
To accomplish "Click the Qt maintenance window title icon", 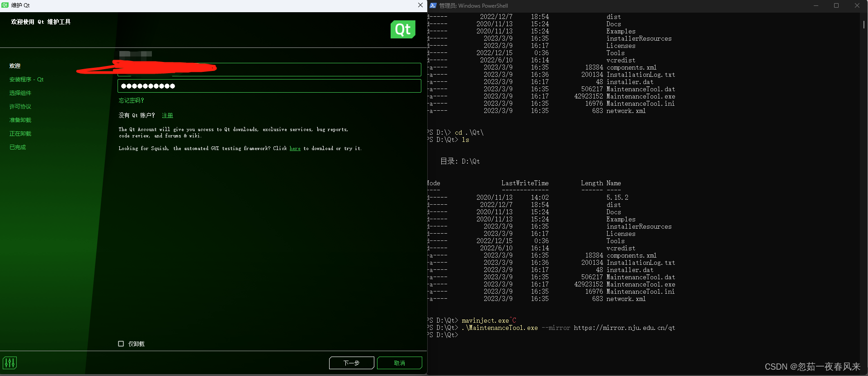I will [5, 5].
